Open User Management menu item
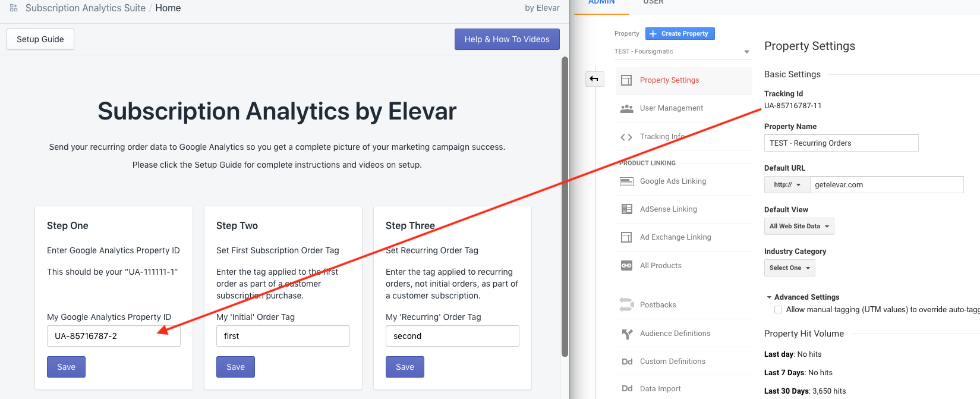 pos(683,108)
